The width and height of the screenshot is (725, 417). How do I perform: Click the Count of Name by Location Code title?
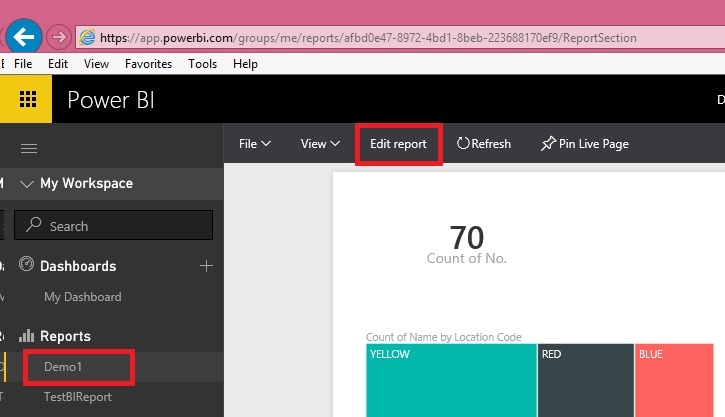point(443,337)
